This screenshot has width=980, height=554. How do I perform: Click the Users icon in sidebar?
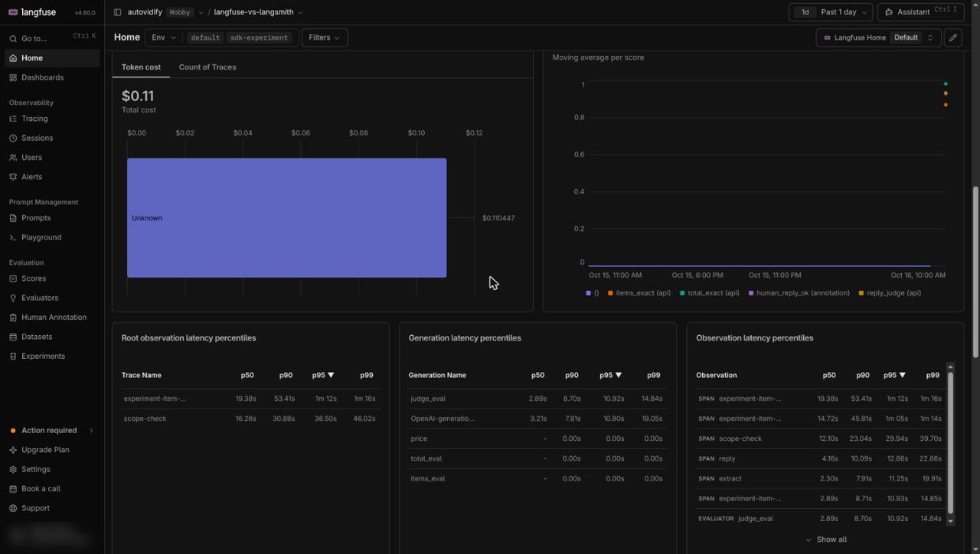[13, 158]
